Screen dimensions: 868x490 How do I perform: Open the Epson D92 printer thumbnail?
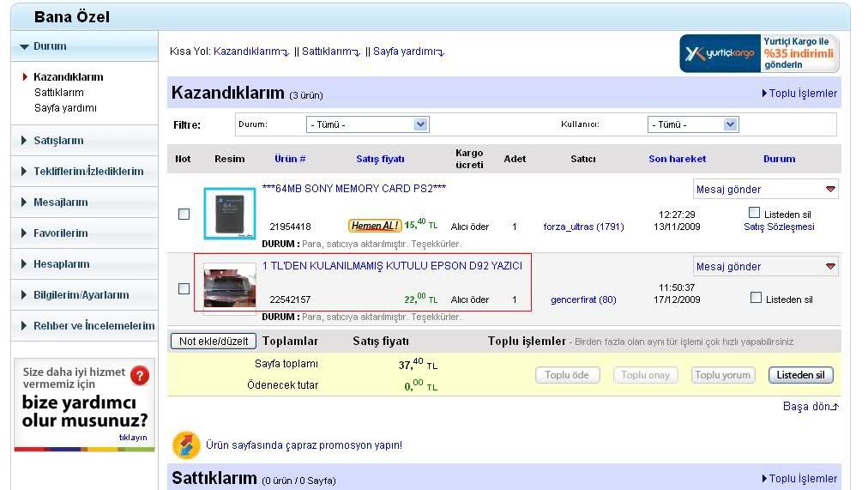pos(230,287)
